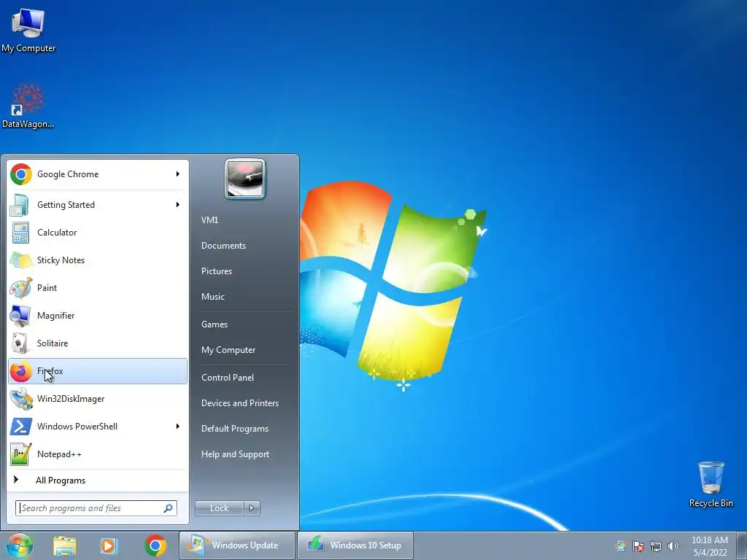Launch Firefox from its Start menu icon
747x560 pixels.
[x=21, y=371]
